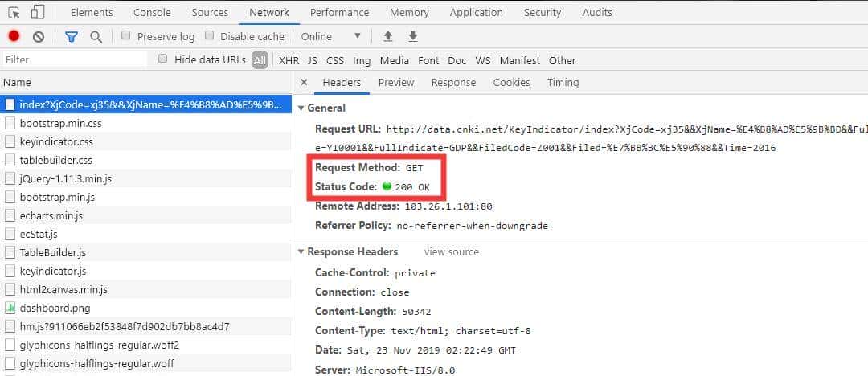This screenshot has width=868, height=376.
Task: Check the Disable cache checkbox
Action: tap(210, 35)
